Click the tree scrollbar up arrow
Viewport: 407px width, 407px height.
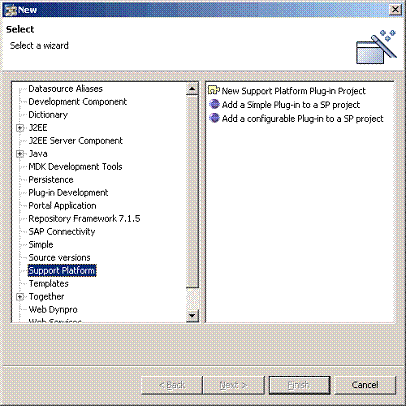(192, 89)
